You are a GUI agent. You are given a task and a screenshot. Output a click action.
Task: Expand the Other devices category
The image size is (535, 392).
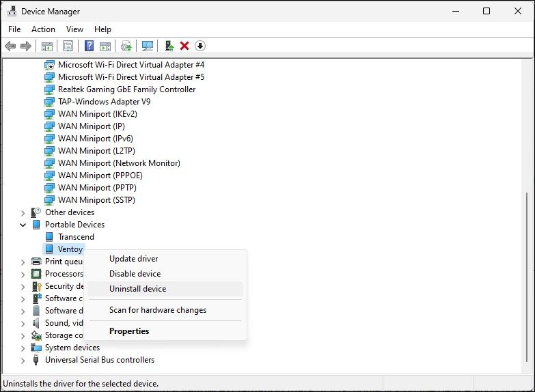[x=23, y=212]
